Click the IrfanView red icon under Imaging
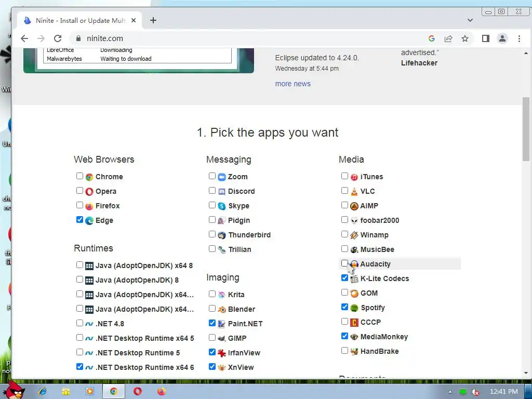 pos(221,353)
